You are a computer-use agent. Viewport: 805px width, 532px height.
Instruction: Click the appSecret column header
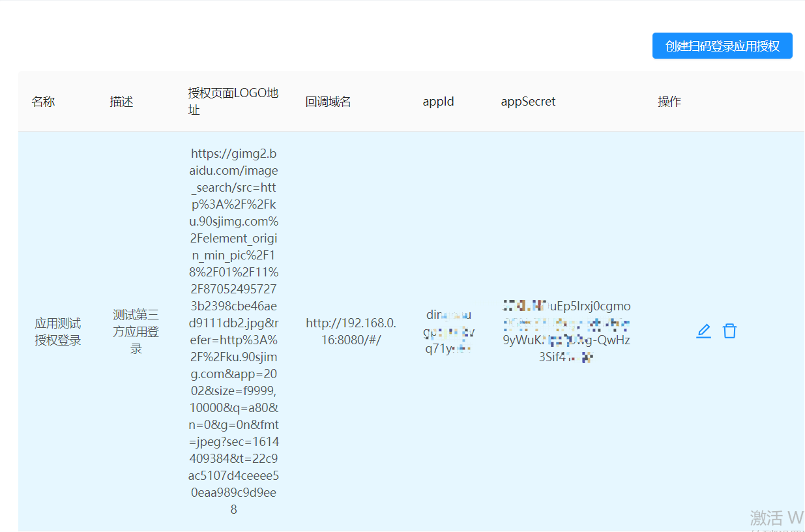pyautogui.click(x=528, y=101)
